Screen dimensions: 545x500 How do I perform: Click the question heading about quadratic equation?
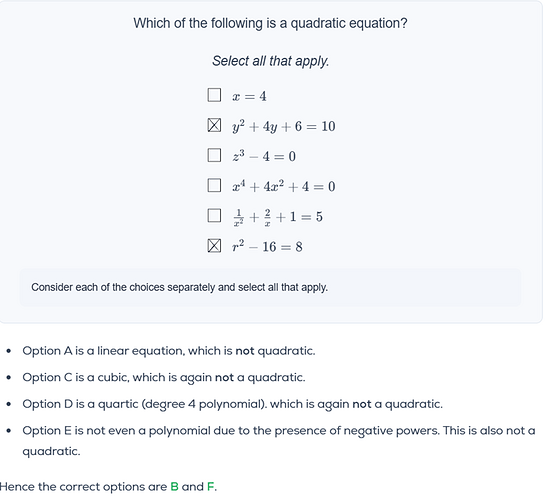[270, 23]
